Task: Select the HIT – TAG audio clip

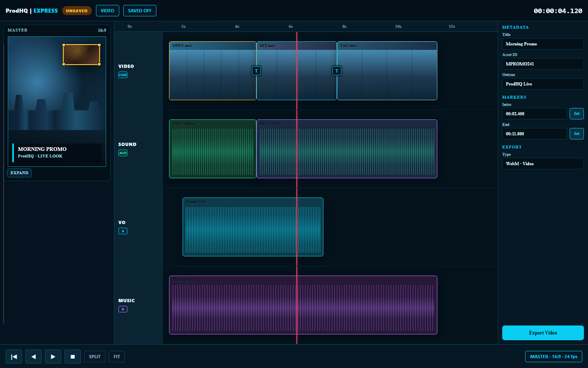Action: (347, 149)
